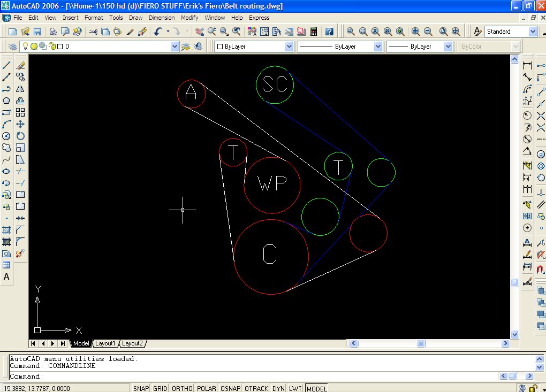Toggle LWT lineweight display
This screenshot has width=546, height=392.
(x=295, y=388)
